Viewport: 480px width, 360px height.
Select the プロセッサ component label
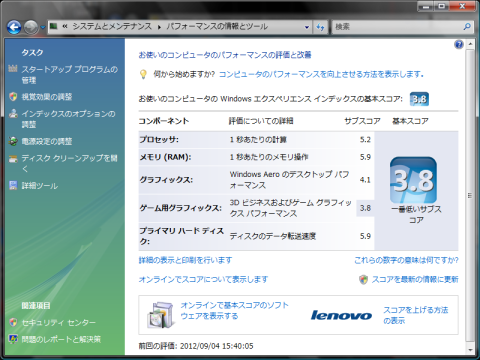[159, 139]
